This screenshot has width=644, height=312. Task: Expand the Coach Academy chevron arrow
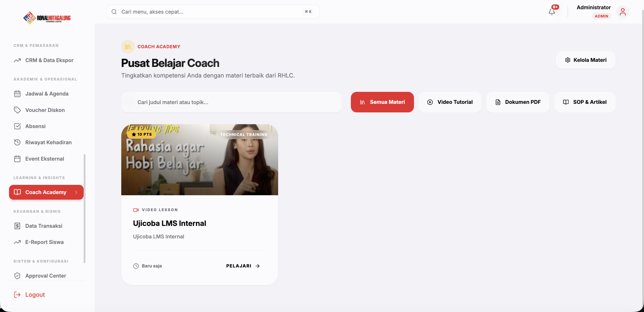(76, 192)
